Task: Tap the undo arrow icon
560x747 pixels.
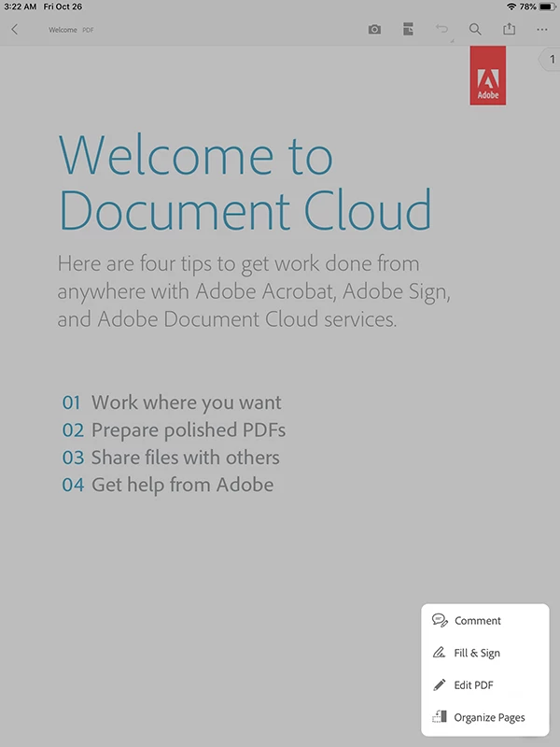Action: click(441, 29)
